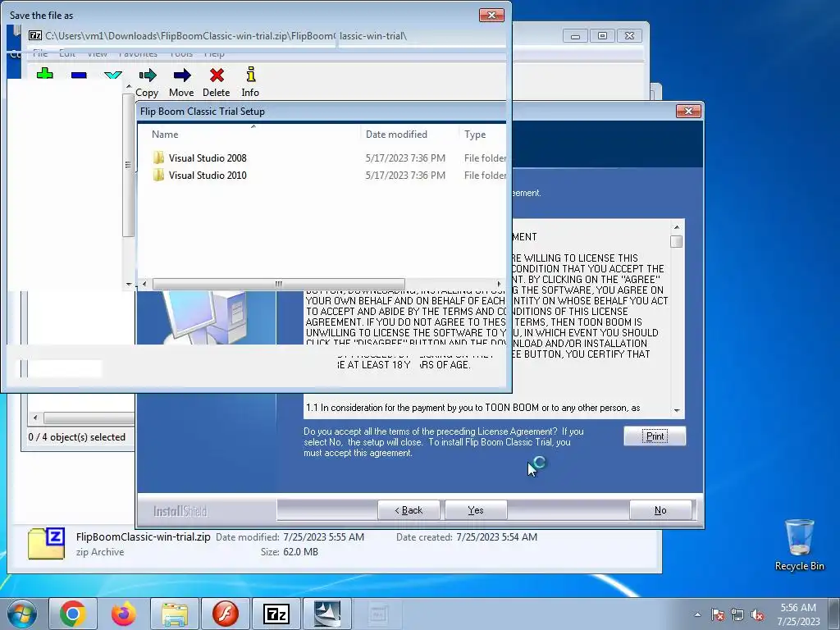Viewport: 840px width, 630px height.
Task: Sort by the Date modified column header
Action: pos(396,135)
